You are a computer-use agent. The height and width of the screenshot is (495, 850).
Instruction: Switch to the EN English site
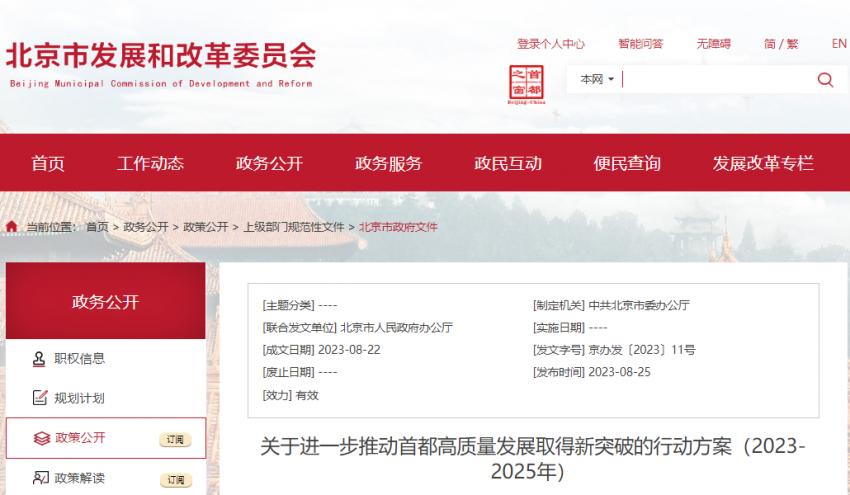(839, 44)
